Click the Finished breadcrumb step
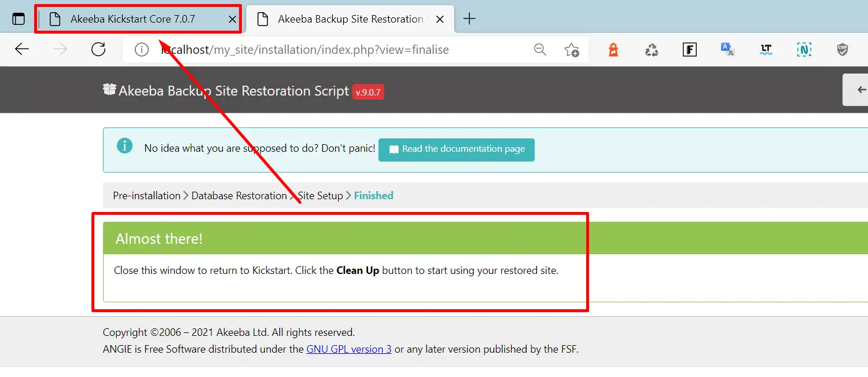 (374, 196)
